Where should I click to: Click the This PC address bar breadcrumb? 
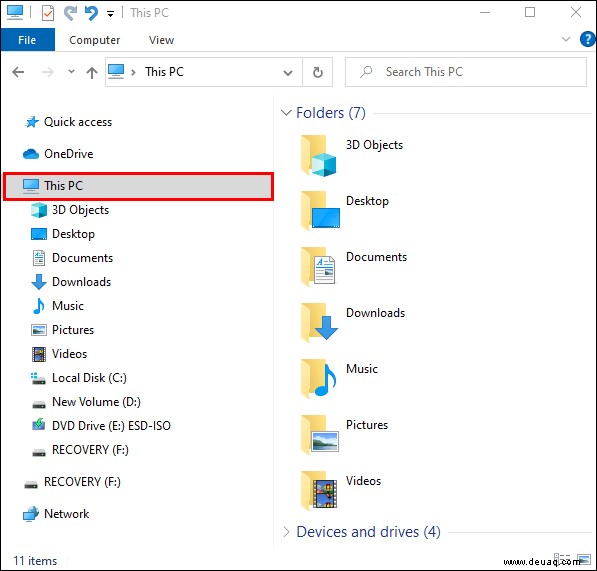pos(164,72)
